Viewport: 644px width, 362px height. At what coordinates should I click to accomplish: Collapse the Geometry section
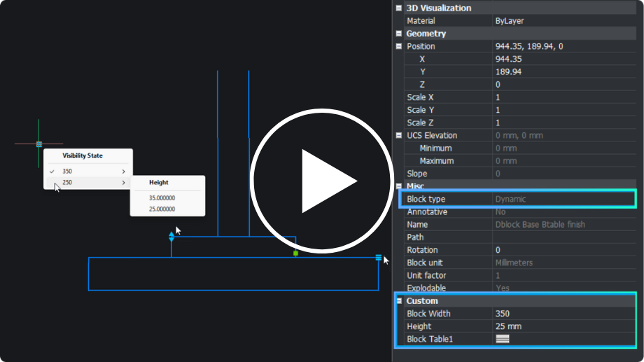point(399,34)
